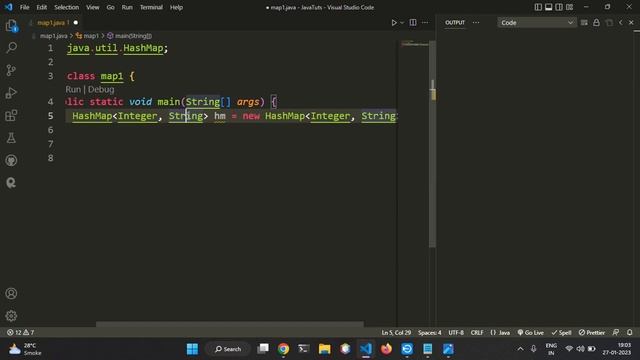
Task: Open output log in editor
Action: point(609,22)
